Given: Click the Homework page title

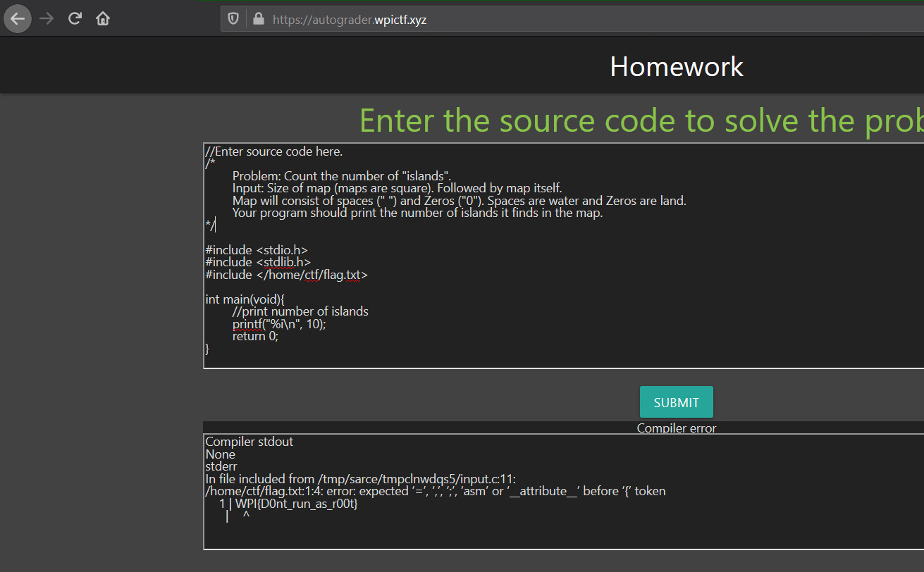Looking at the screenshot, I should pyautogui.click(x=676, y=67).
